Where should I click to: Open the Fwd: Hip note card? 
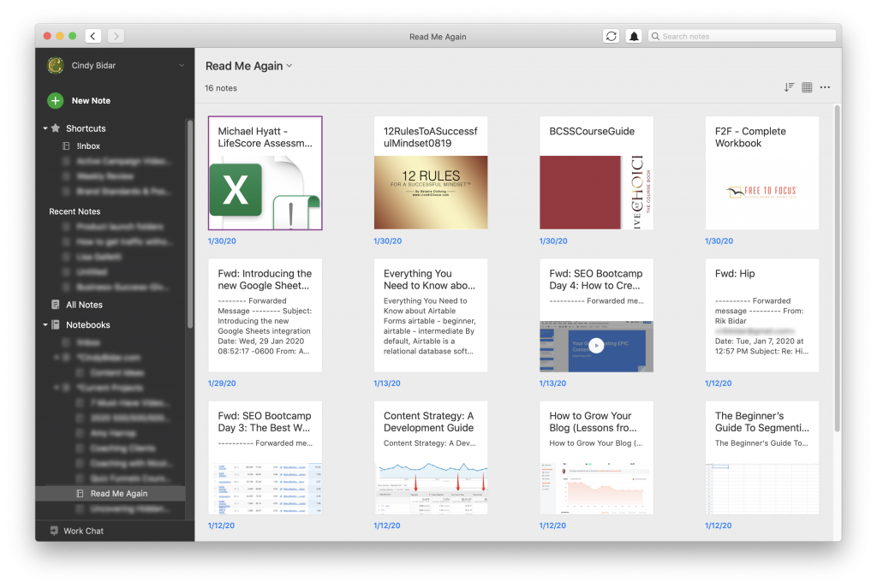tap(761, 315)
